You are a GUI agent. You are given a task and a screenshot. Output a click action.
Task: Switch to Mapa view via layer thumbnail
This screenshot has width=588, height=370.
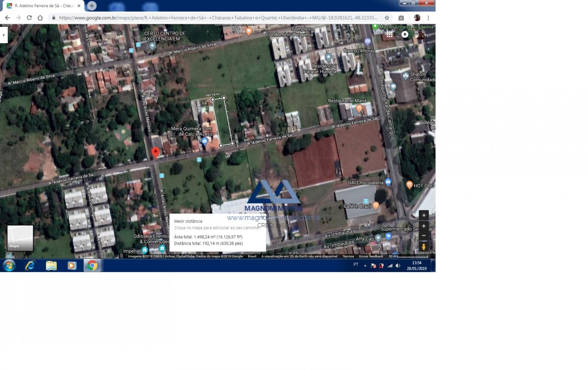(x=20, y=238)
